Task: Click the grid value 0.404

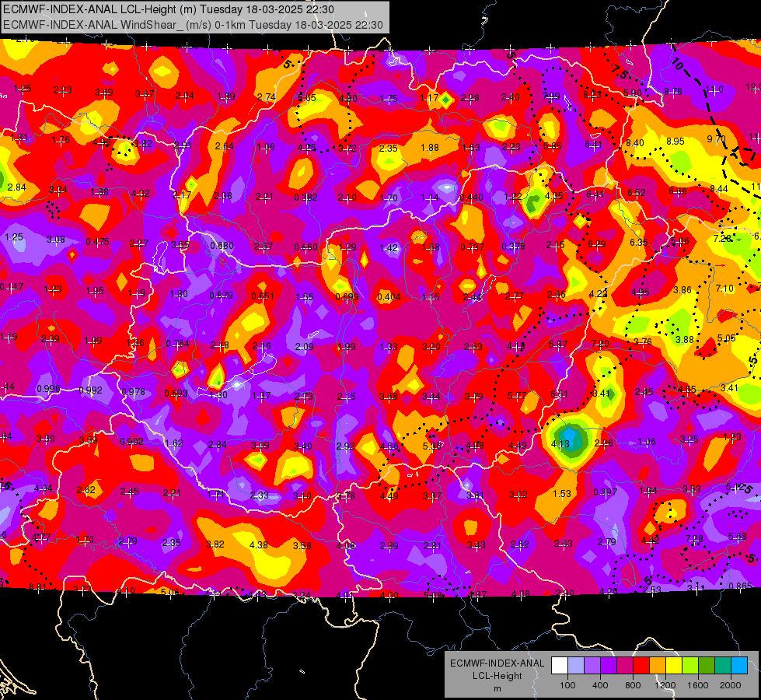Action: point(389,297)
